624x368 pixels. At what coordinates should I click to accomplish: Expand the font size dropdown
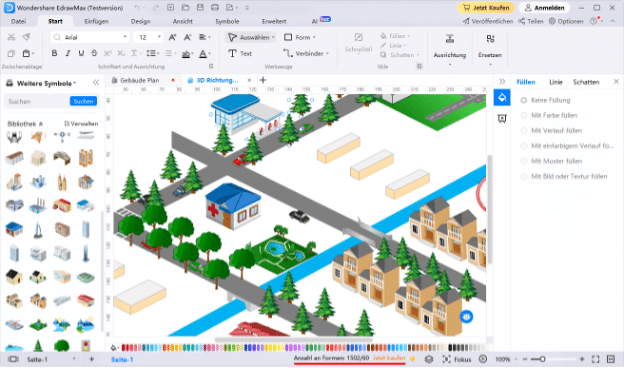pos(159,37)
